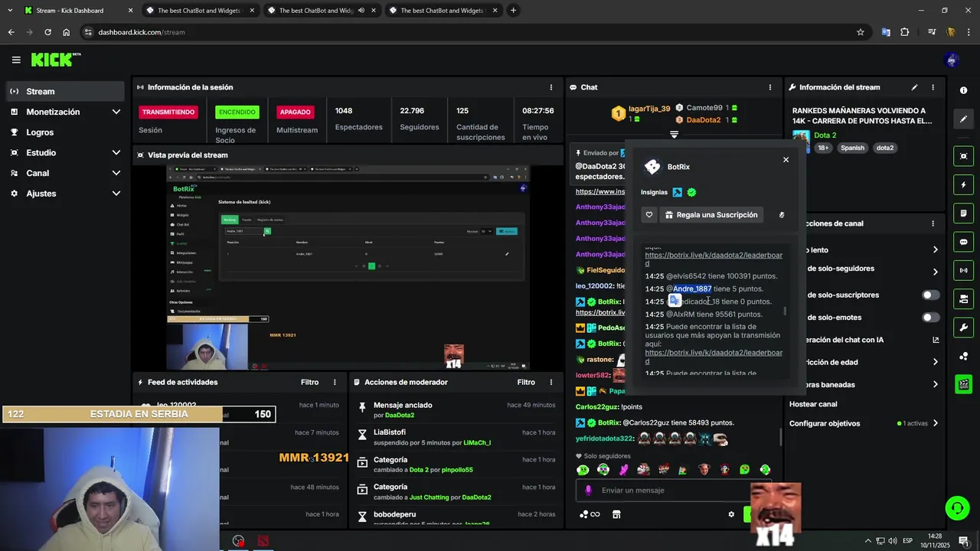Screen dimensions: 980x551
Task: Edit stream info with the pencil icon
Action: tap(914, 87)
